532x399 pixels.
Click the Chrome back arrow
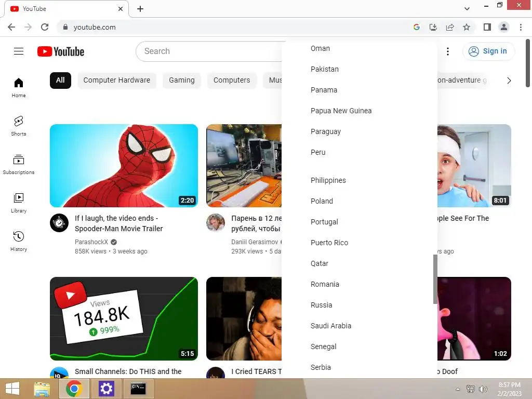[11, 27]
